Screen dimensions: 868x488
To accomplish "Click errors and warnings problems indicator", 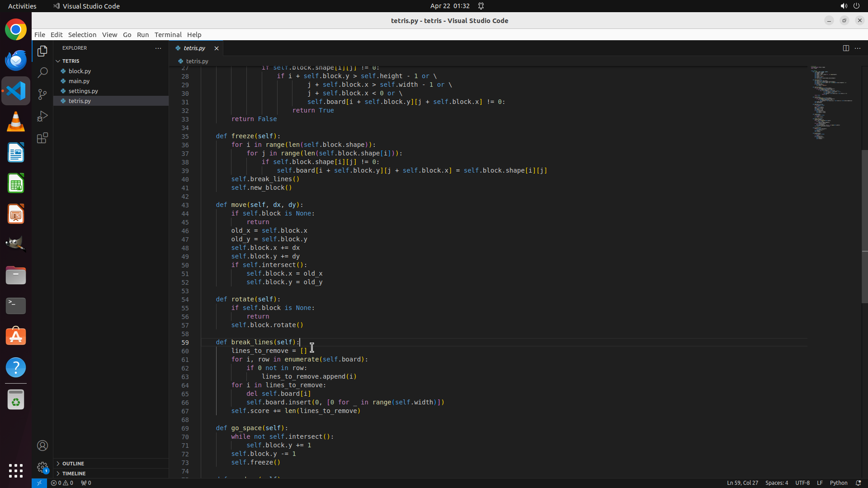I will click(x=62, y=483).
